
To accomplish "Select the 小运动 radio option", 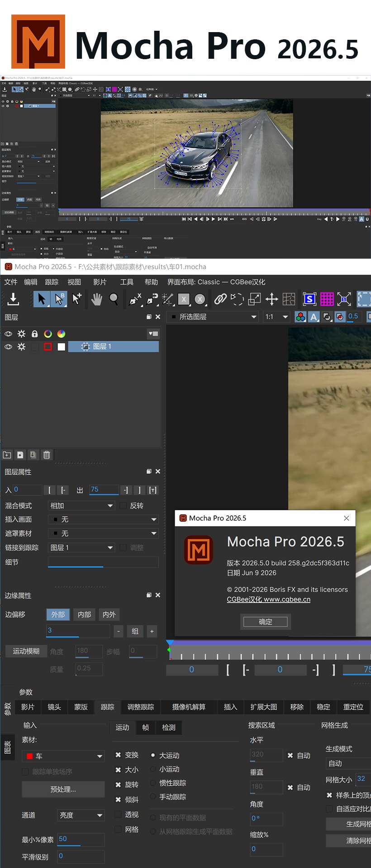I will point(153,769).
